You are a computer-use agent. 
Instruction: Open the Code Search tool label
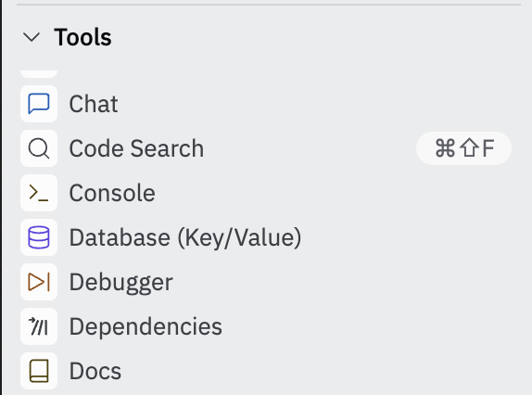(136, 148)
